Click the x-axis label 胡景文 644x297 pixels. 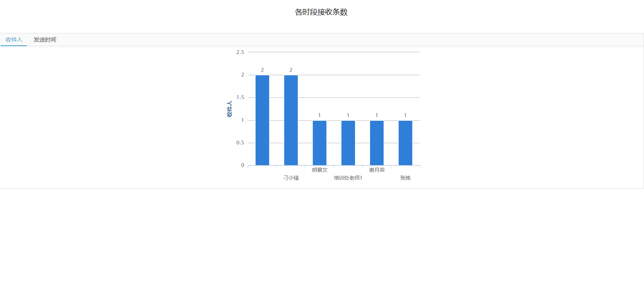pyautogui.click(x=320, y=170)
